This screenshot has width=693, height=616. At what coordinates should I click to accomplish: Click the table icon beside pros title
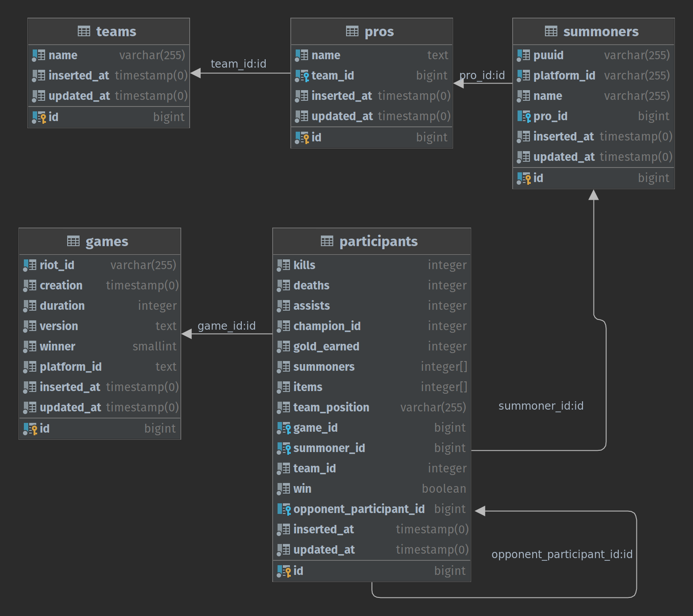click(x=352, y=31)
